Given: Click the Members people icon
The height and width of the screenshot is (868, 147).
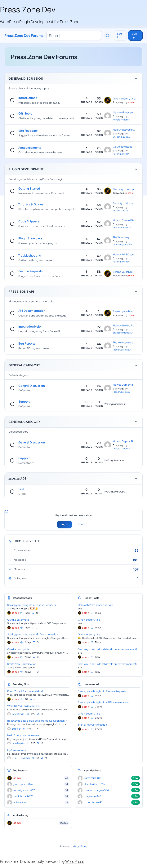Looking at the screenshot, I should coord(10,569).
